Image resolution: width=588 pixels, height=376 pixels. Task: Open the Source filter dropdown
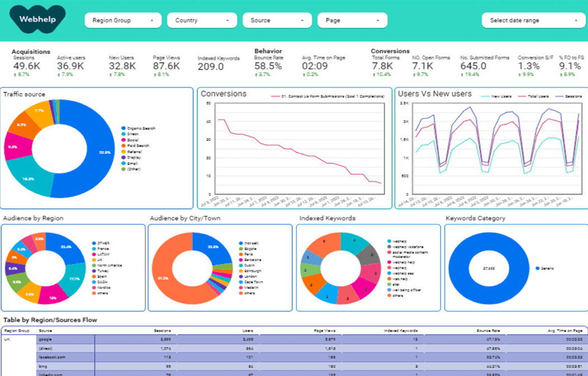click(x=277, y=21)
